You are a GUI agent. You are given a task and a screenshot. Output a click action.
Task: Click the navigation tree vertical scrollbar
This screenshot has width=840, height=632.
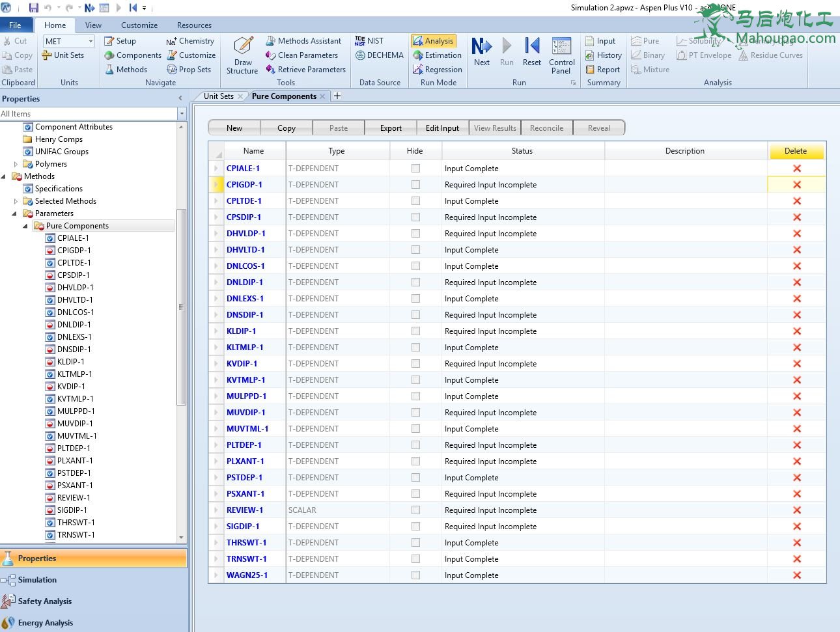click(182, 307)
